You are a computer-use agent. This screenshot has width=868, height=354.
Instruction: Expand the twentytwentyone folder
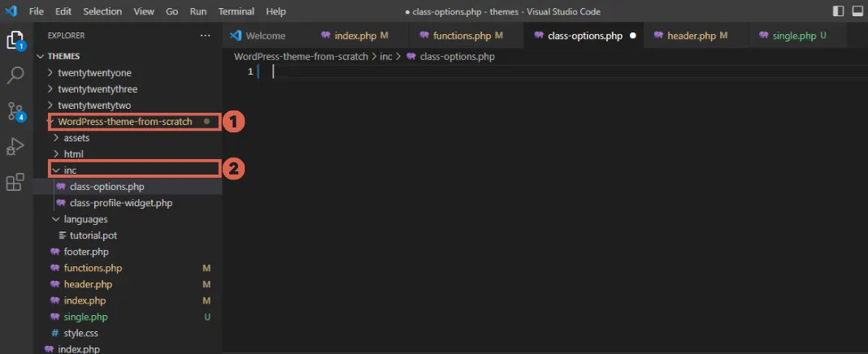pos(128,72)
